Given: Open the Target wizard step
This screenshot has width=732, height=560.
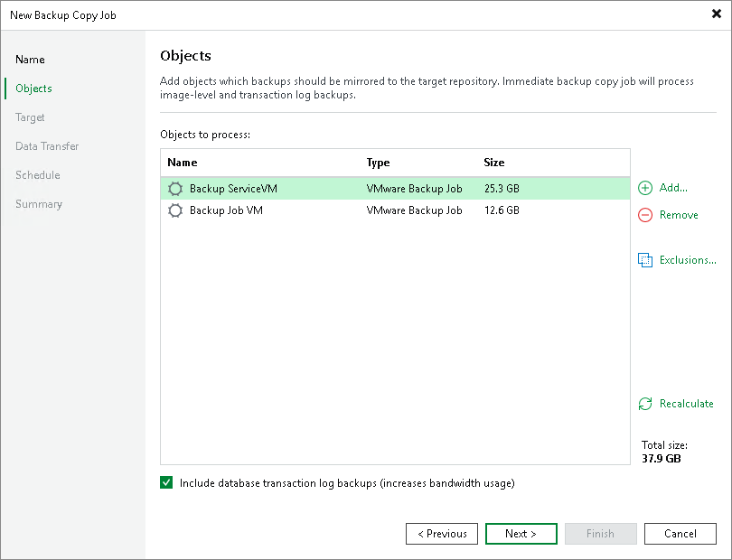Looking at the screenshot, I should pos(30,117).
